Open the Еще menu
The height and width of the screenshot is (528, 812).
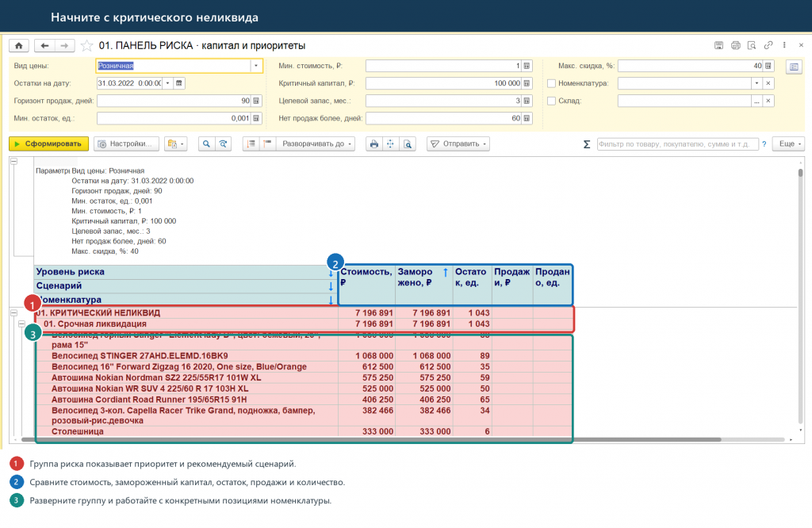789,144
